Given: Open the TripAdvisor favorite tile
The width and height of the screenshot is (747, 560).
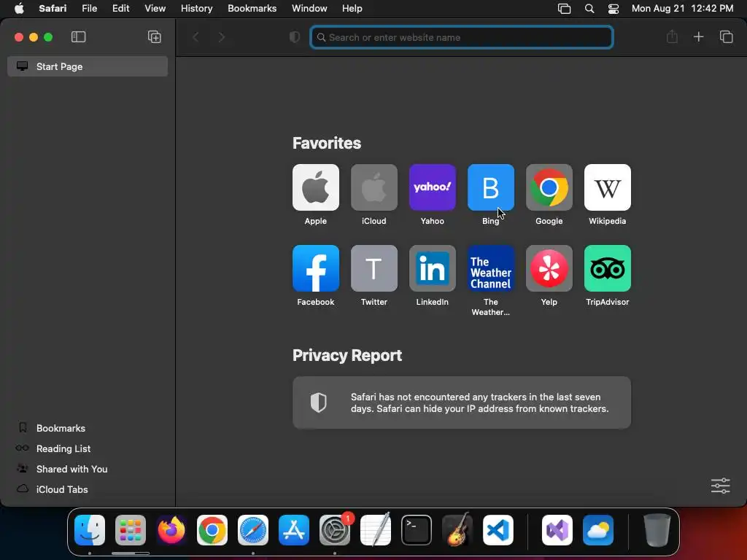Looking at the screenshot, I should point(608,268).
